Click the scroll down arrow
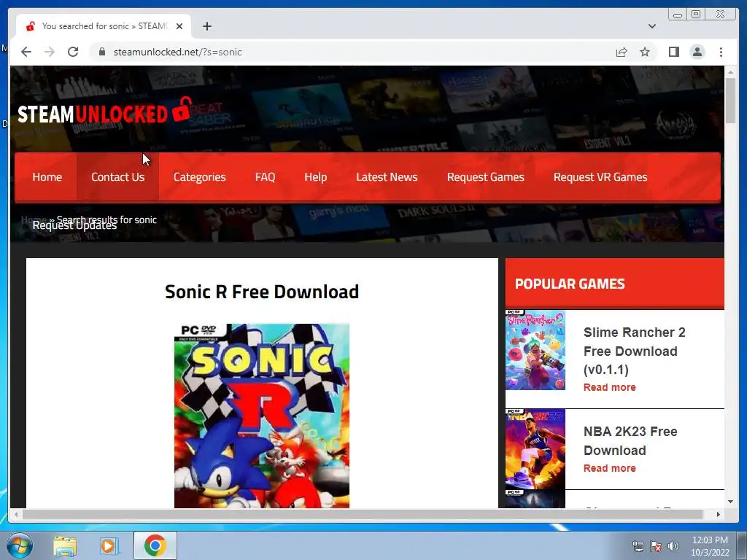This screenshot has width=747, height=560. pyautogui.click(x=730, y=502)
